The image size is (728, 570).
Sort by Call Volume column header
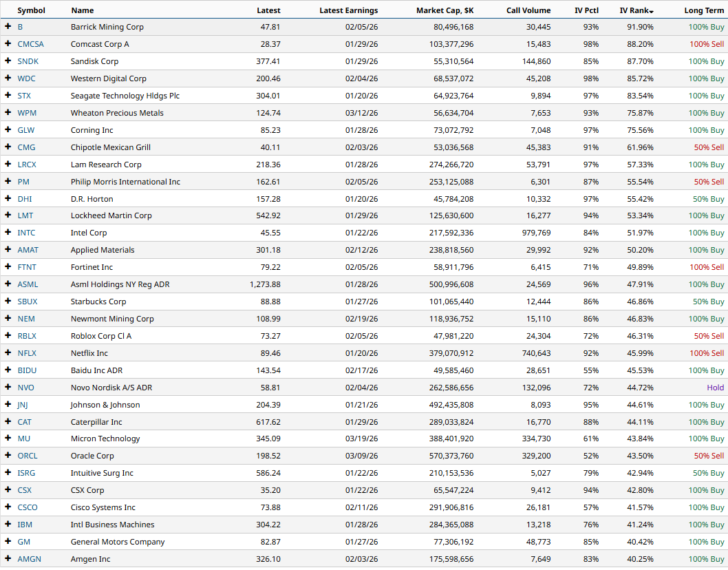[x=528, y=10]
